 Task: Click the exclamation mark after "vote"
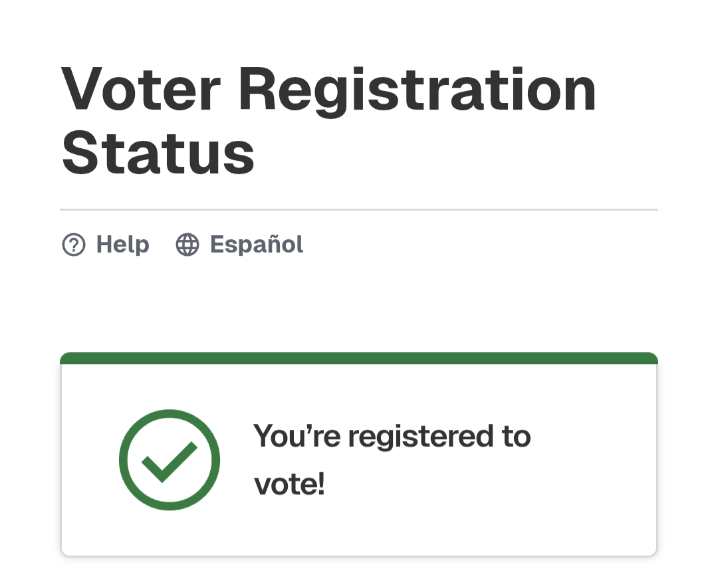(321, 485)
